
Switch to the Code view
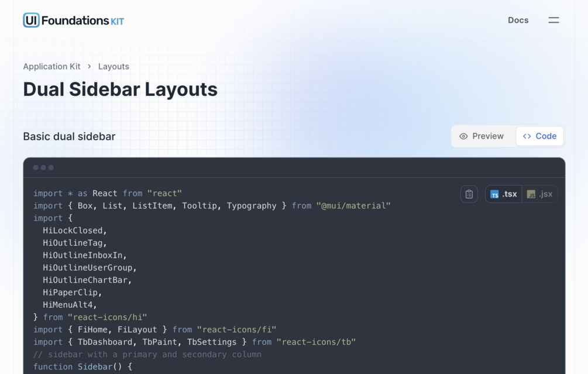(x=539, y=136)
